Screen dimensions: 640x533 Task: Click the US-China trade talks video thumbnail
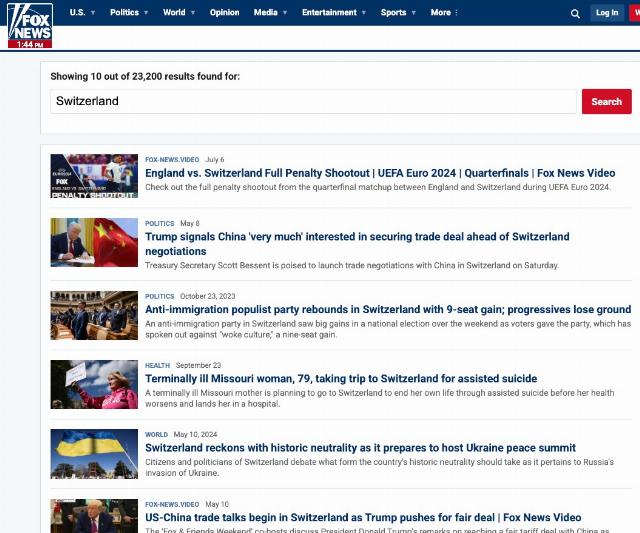click(x=94, y=516)
